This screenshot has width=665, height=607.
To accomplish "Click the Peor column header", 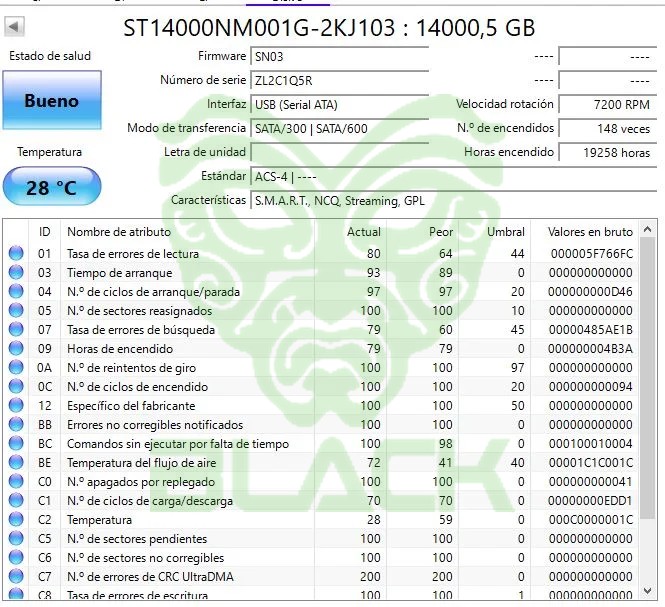I will point(423,232).
